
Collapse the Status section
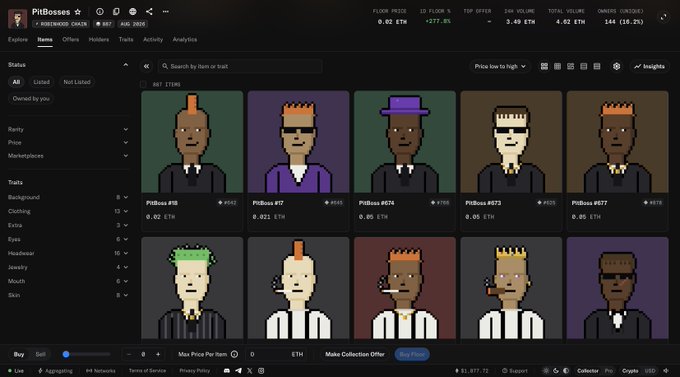[x=125, y=65]
